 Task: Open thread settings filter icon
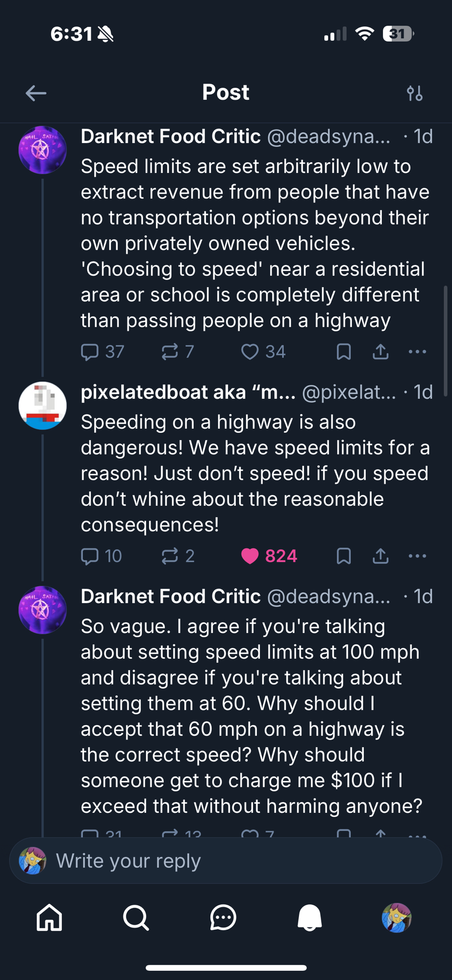click(415, 93)
